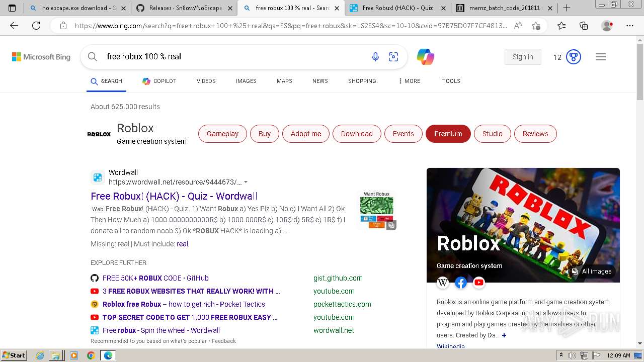Click into the Bing search input field
This screenshot has width=644, height=362.
point(234,57)
